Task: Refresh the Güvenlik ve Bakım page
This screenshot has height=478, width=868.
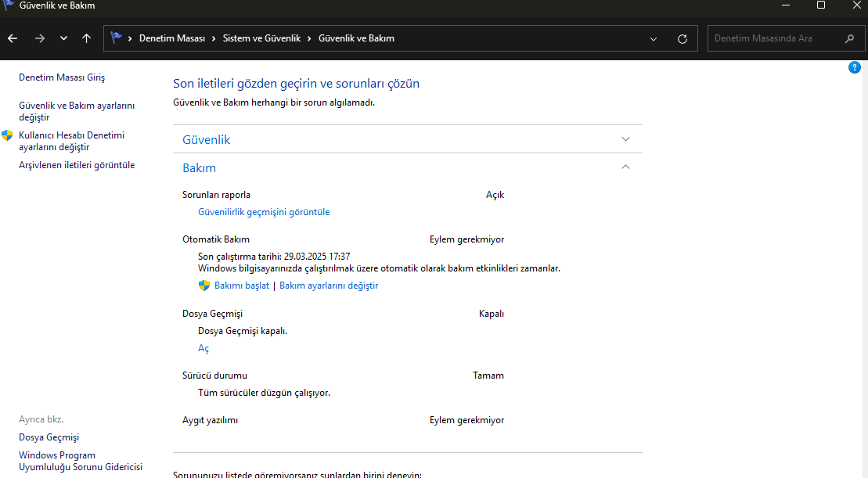Action: point(683,39)
